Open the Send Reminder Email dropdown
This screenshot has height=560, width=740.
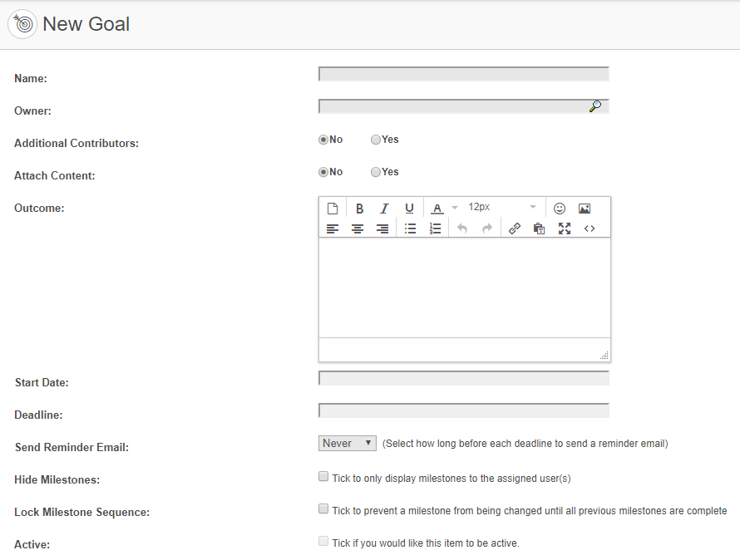[x=348, y=444]
